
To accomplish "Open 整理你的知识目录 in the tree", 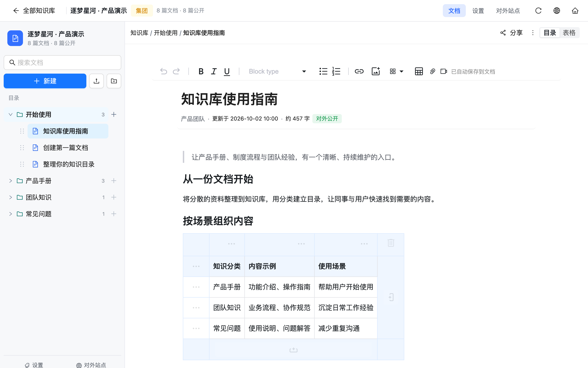I will [x=68, y=164].
